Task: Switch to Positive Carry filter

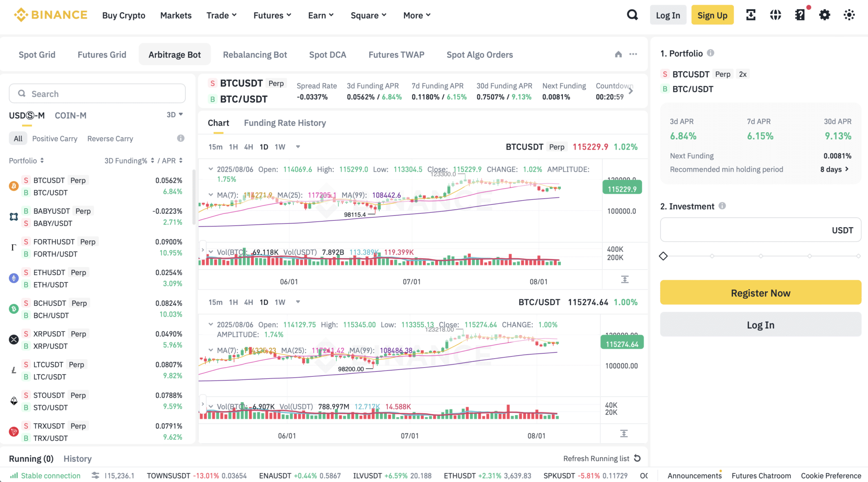Action: 55,138
